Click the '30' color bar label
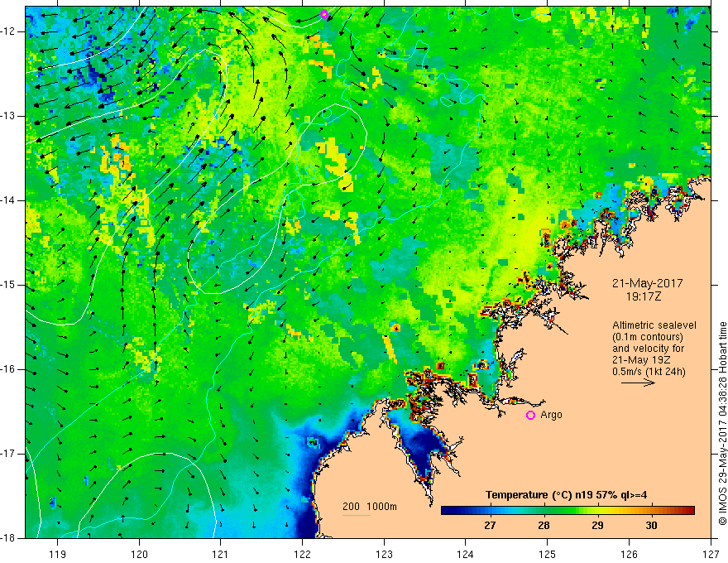This screenshot has height=563, width=728. (x=651, y=526)
